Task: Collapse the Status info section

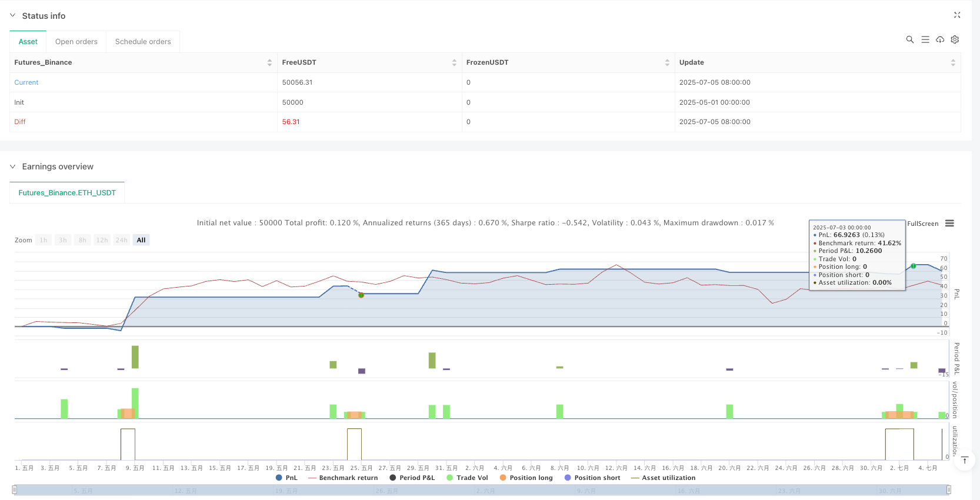Action: click(13, 15)
